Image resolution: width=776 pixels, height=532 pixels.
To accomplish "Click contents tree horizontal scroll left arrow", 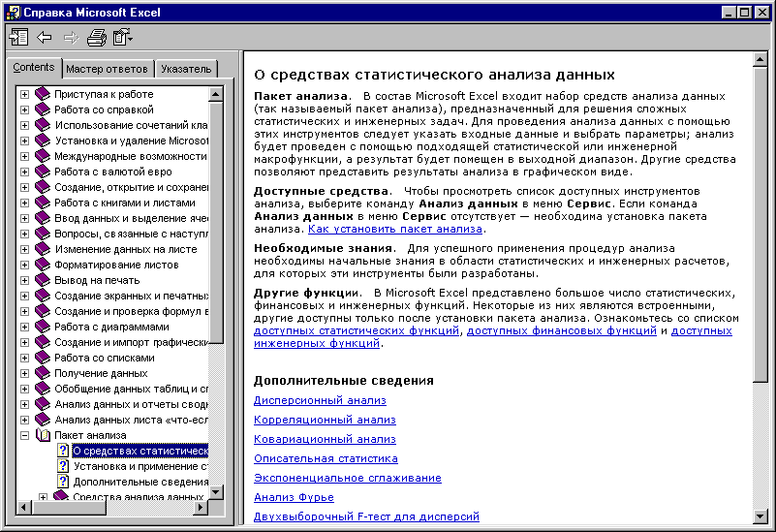I will point(24,507).
